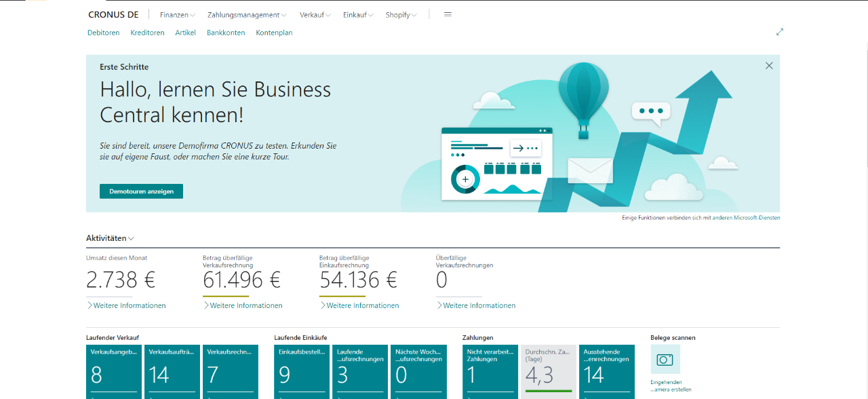Click the Eingehenden ...amera erstellen link
Image resolution: width=868 pixels, height=399 pixels.
671,385
